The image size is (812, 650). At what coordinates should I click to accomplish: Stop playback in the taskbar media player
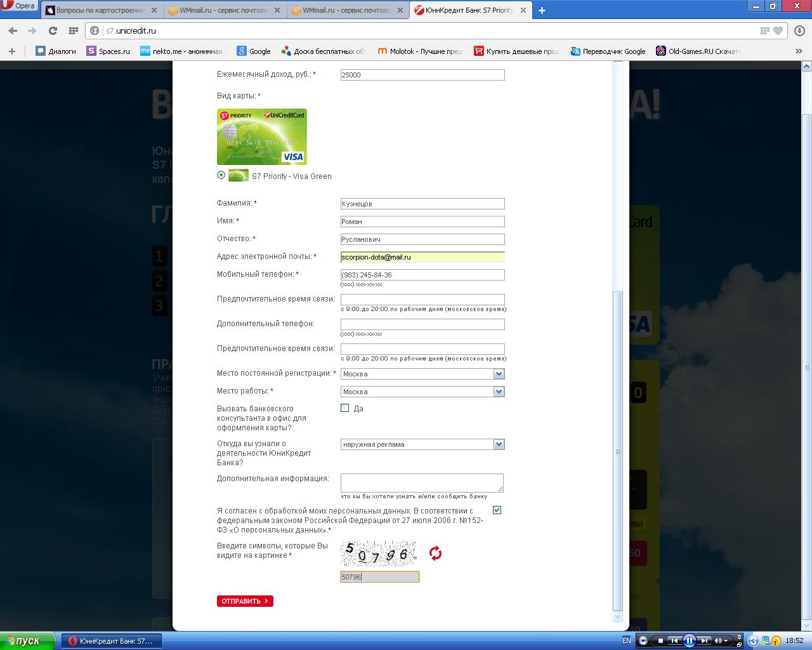point(660,640)
